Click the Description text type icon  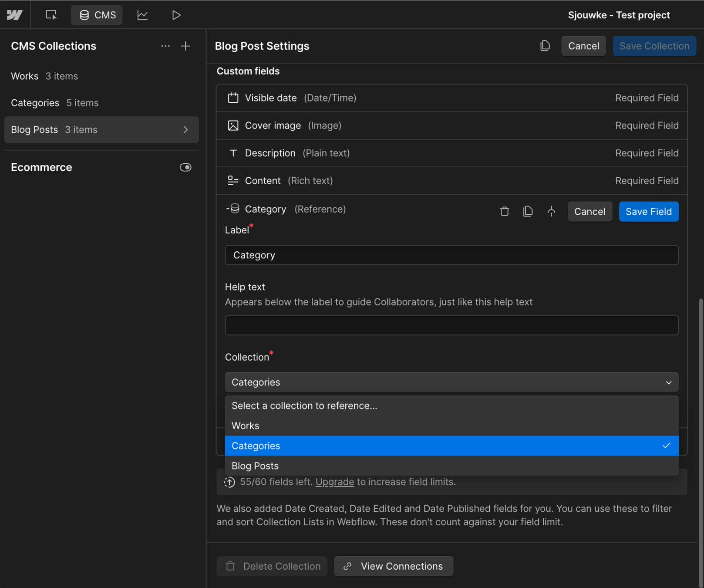point(233,153)
